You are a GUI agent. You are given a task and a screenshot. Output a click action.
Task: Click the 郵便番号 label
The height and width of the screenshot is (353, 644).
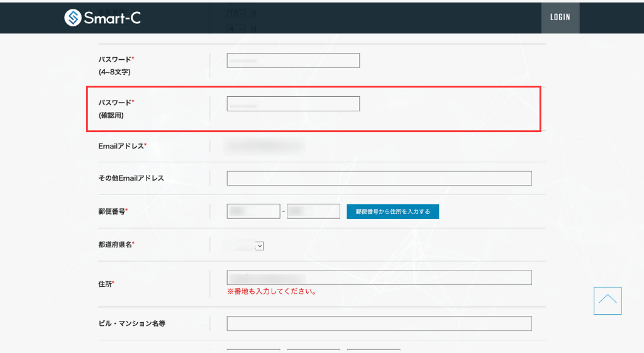click(x=113, y=211)
